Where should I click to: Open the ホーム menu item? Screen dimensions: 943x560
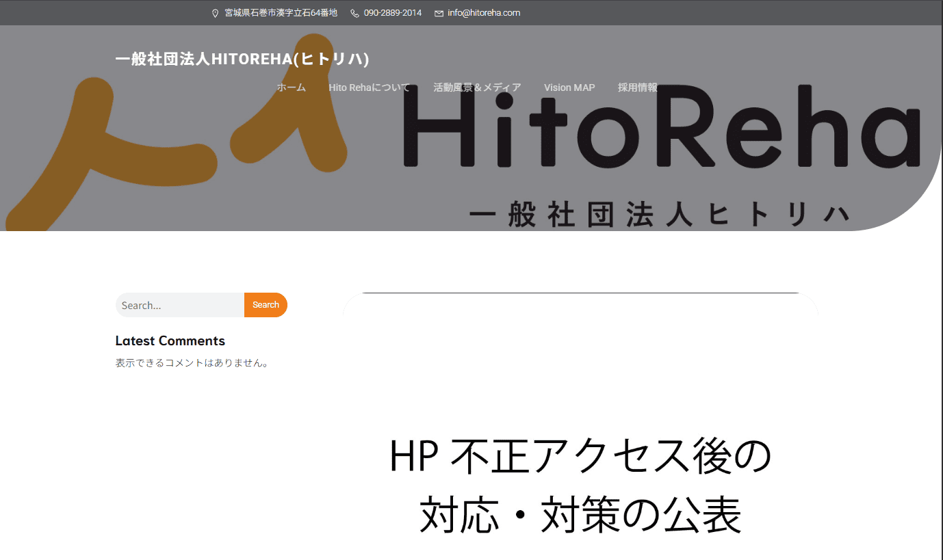[291, 88]
